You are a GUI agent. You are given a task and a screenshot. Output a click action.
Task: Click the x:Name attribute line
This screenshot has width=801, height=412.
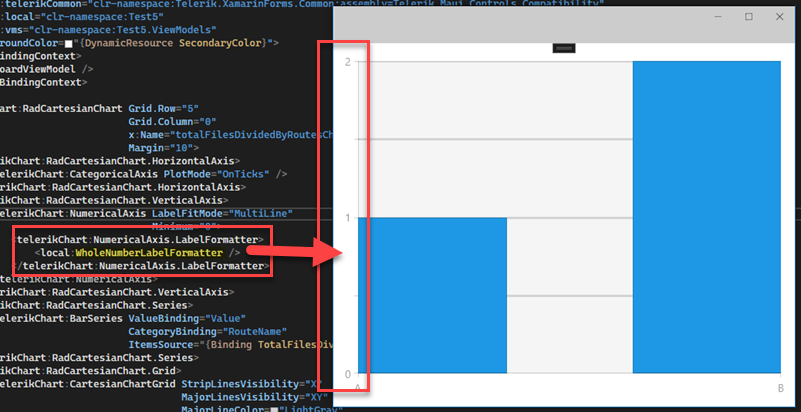(231, 135)
